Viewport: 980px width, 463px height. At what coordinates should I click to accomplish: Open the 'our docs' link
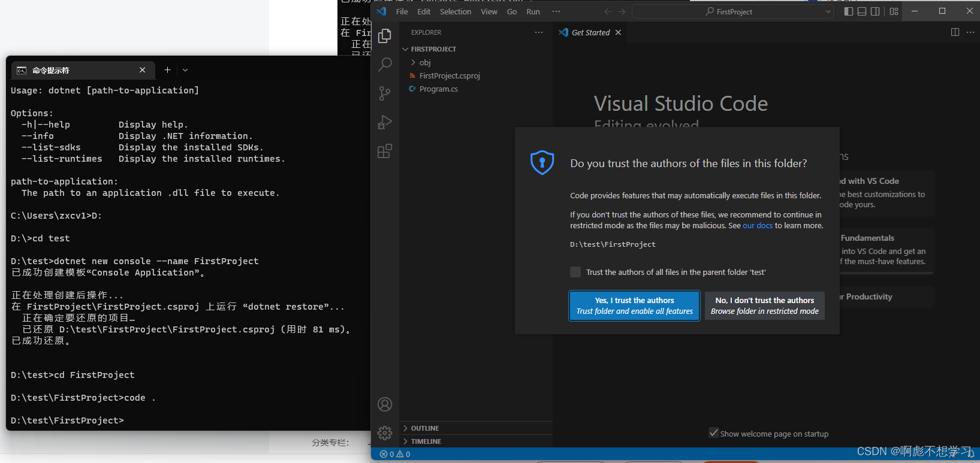pos(758,226)
